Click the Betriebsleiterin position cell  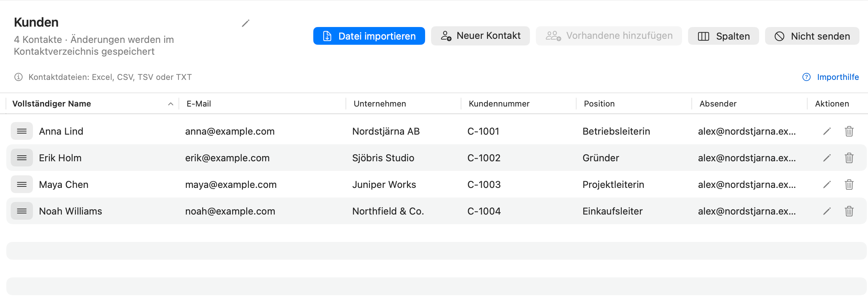coord(616,131)
